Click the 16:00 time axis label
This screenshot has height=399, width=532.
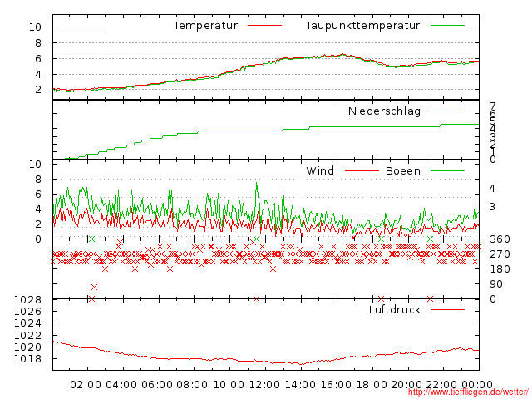pyautogui.click(x=336, y=385)
